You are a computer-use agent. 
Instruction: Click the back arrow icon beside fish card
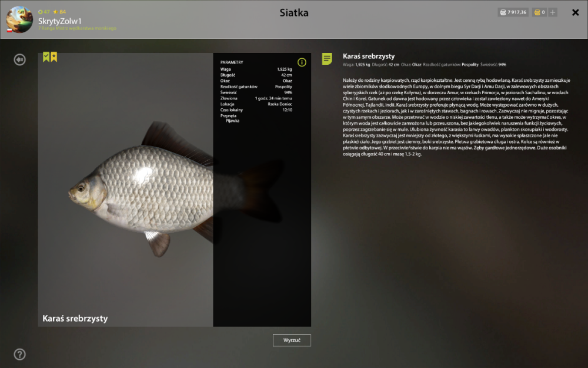tap(19, 59)
